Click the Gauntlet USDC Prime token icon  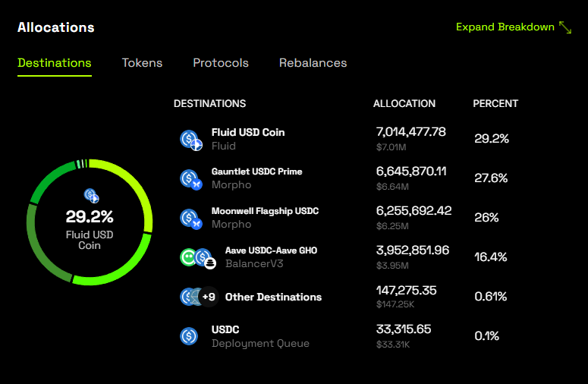pyautogui.click(x=191, y=180)
